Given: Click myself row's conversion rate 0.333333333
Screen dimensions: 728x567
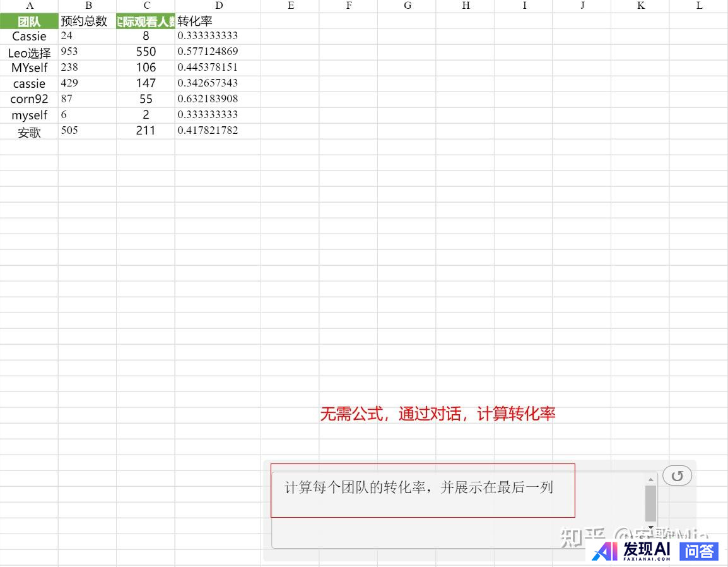Looking at the screenshot, I should 218,116.
